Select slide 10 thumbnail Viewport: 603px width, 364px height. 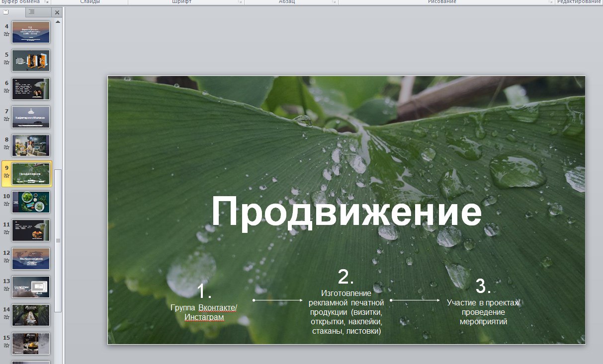31,202
